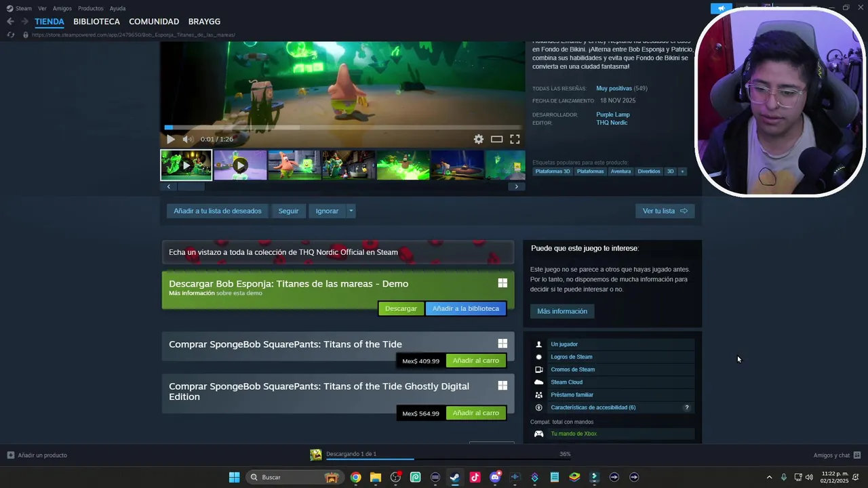
Task: Open the Ver menu
Action: (x=42, y=8)
